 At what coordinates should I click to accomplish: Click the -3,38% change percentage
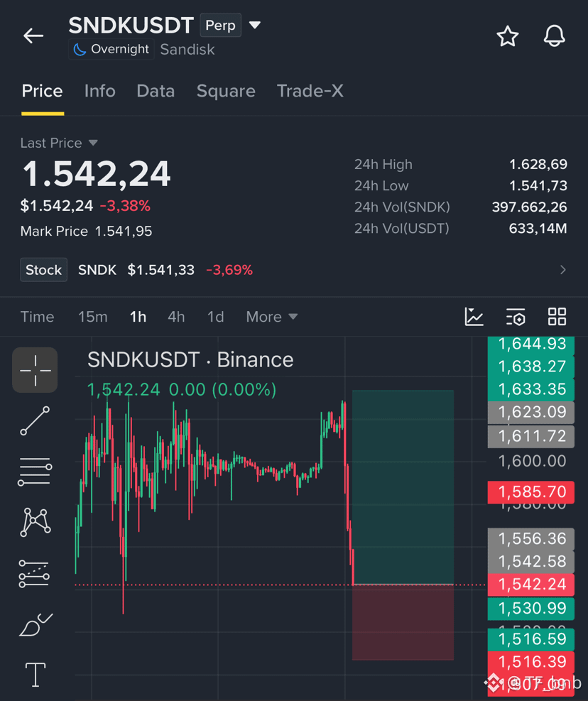[125, 206]
